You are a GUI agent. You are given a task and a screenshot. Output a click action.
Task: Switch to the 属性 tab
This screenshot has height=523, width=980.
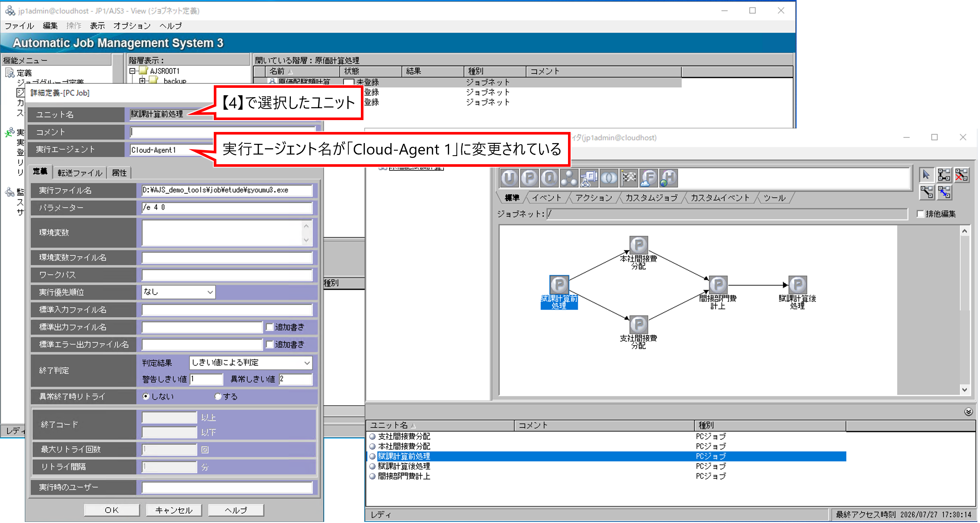(x=119, y=173)
